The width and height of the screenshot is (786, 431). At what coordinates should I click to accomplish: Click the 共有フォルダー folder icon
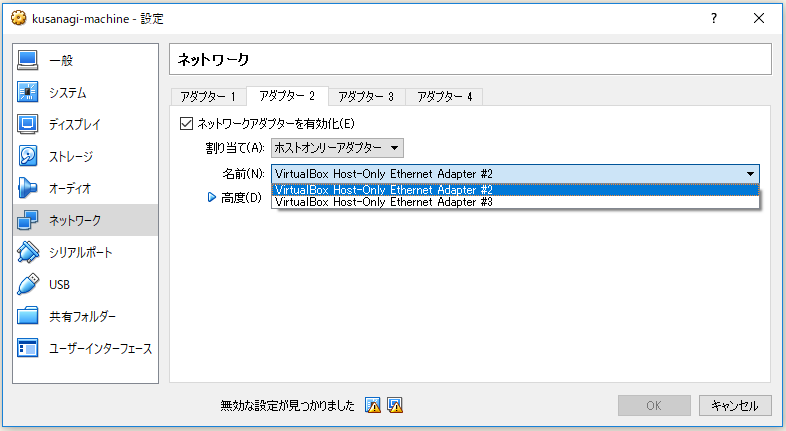(x=28, y=316)
